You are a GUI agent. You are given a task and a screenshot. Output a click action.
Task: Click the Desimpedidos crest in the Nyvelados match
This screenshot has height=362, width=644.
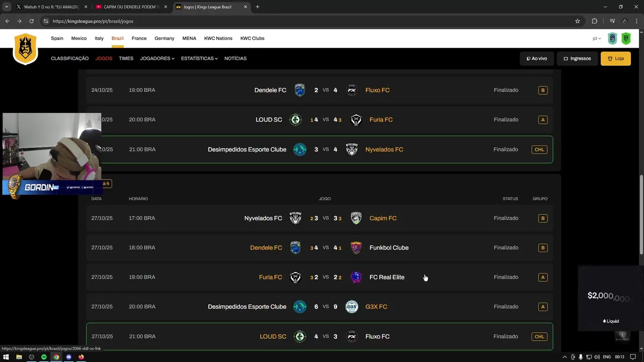300,149
